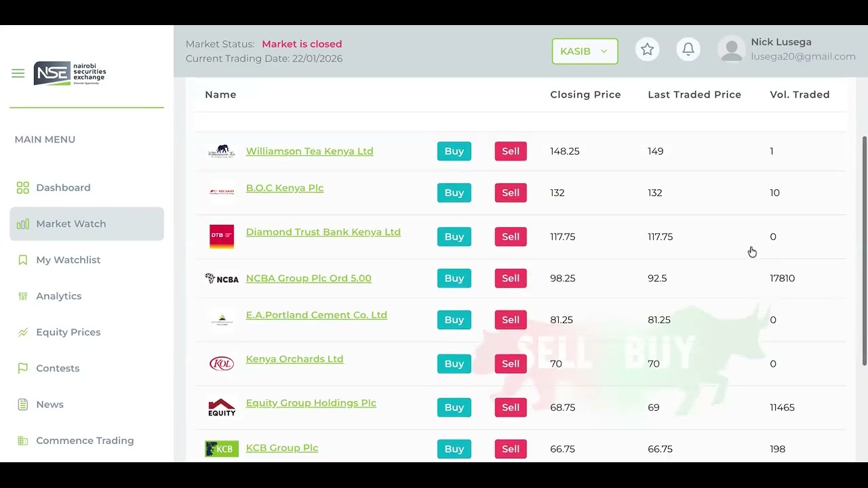Open the hamburger menu icon
The height and width of the screenshot is (488, 868).
click(x=18, y=73)
